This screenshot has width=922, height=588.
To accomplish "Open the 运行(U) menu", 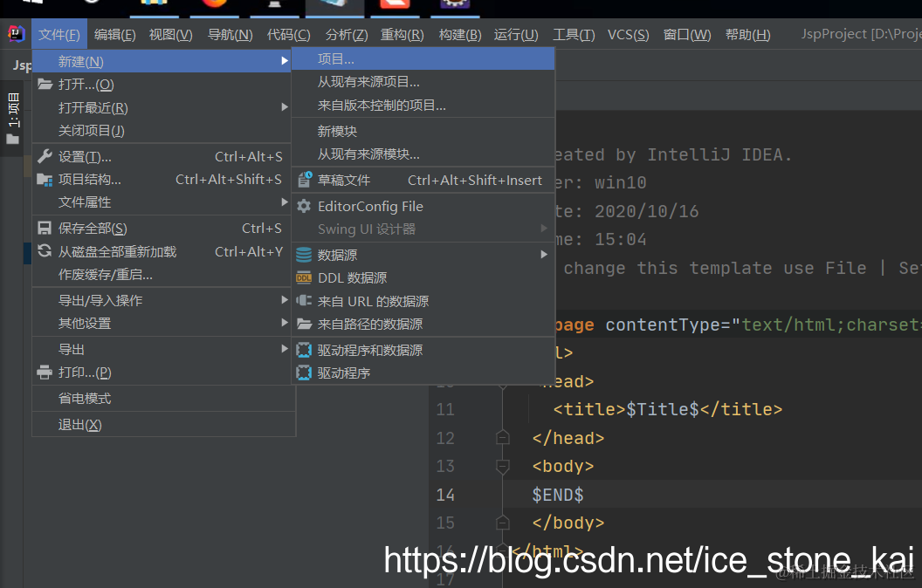I will coord(516,35).
